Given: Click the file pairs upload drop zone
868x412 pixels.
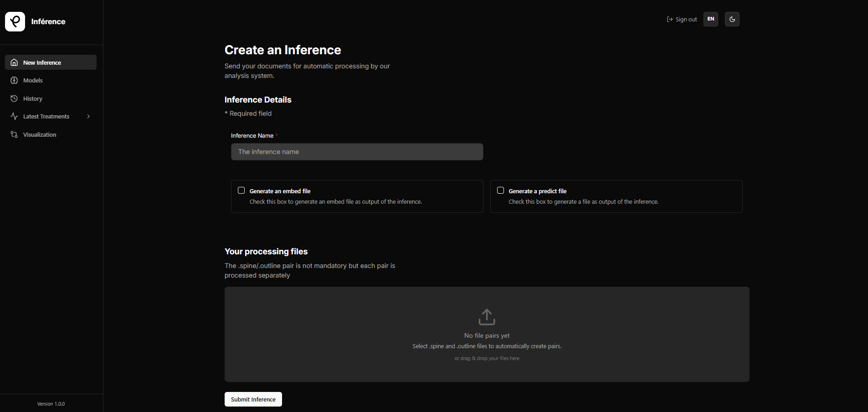Looking at the screenshot, I should [487, 334].
